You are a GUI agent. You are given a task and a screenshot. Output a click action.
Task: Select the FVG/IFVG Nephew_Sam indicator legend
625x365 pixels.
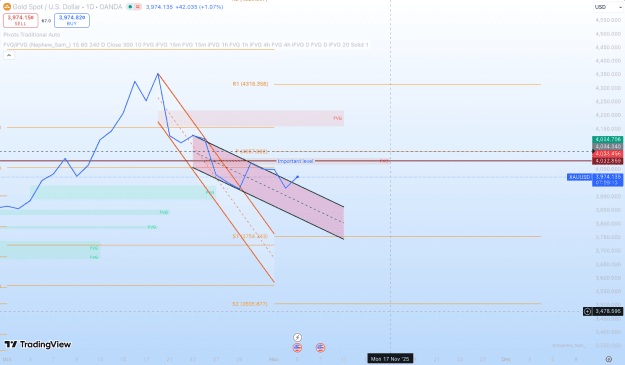pos(186,45)
